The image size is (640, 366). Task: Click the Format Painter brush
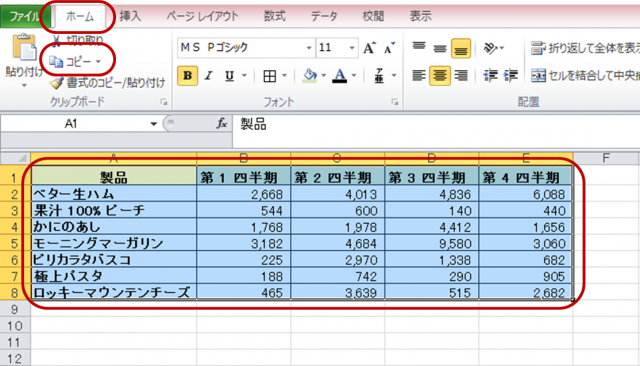(x=57, y=83)
